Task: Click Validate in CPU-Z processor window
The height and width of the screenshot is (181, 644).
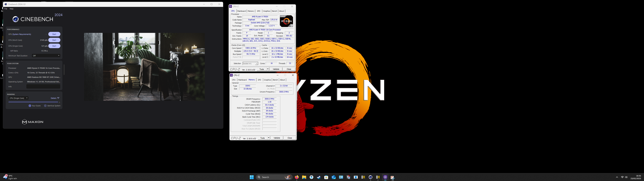Action: tap(276, 69)
